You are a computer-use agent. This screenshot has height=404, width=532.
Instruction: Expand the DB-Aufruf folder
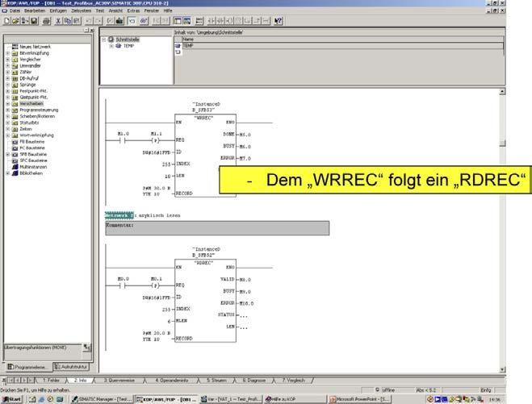click(8, 78)
